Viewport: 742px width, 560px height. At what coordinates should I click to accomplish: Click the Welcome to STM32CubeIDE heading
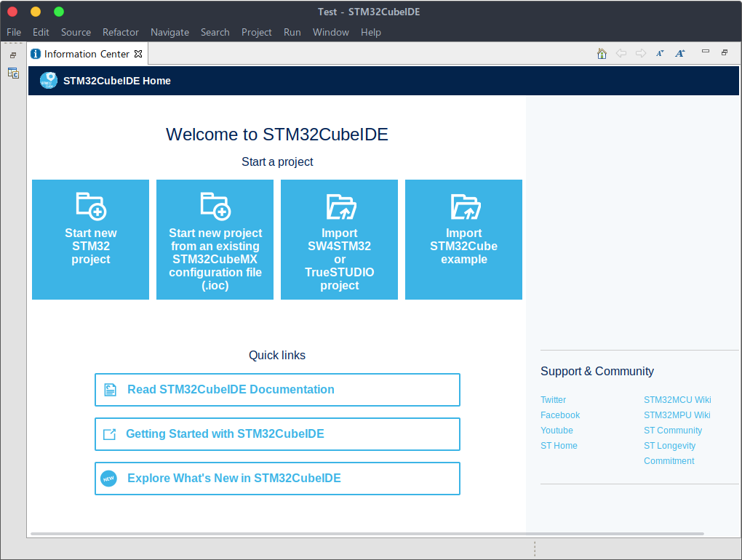pos(277,135)
